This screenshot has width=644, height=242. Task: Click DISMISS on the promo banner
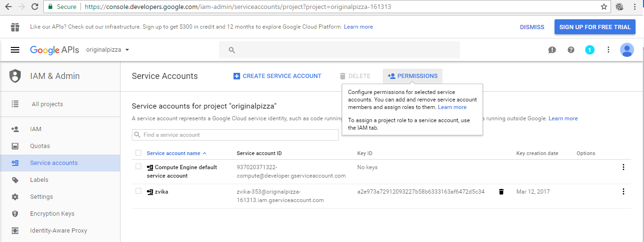[532, 27]
